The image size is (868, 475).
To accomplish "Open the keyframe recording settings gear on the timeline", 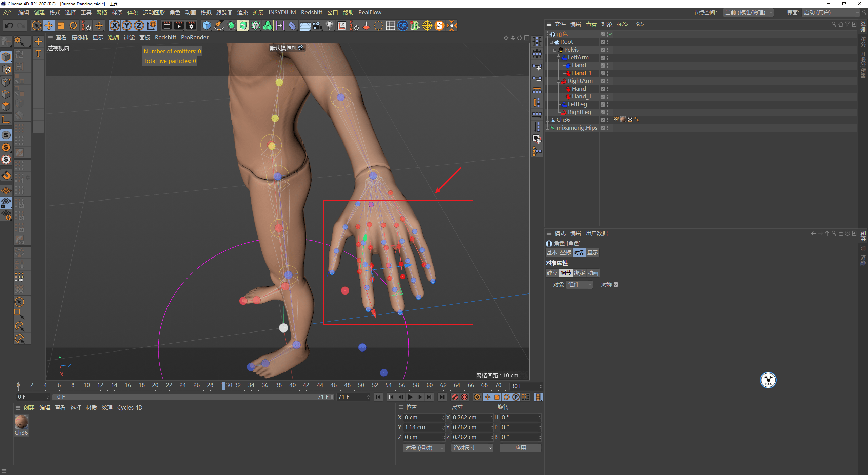I will click(x=477, y=397).
